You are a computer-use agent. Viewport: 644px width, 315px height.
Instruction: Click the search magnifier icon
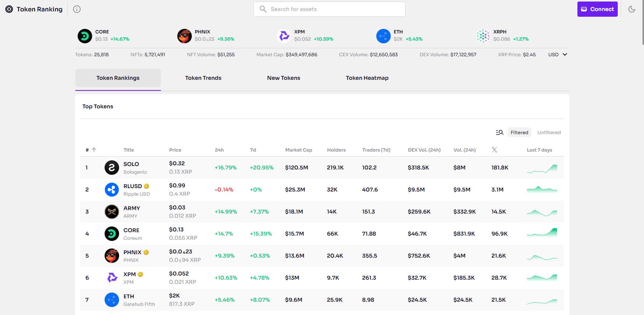[x=263, y=9]
